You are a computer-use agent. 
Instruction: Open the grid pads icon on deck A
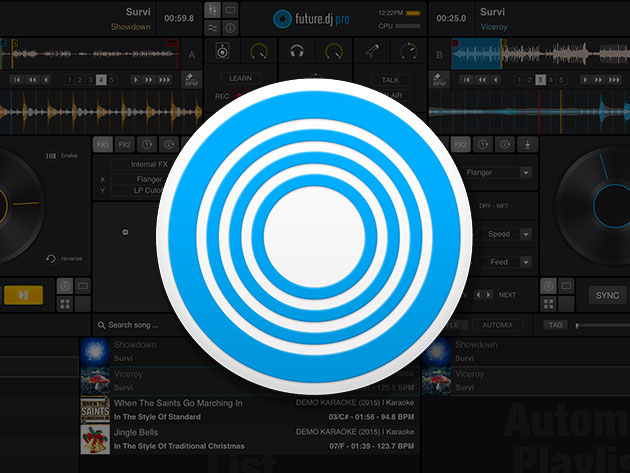pos(65,304)
